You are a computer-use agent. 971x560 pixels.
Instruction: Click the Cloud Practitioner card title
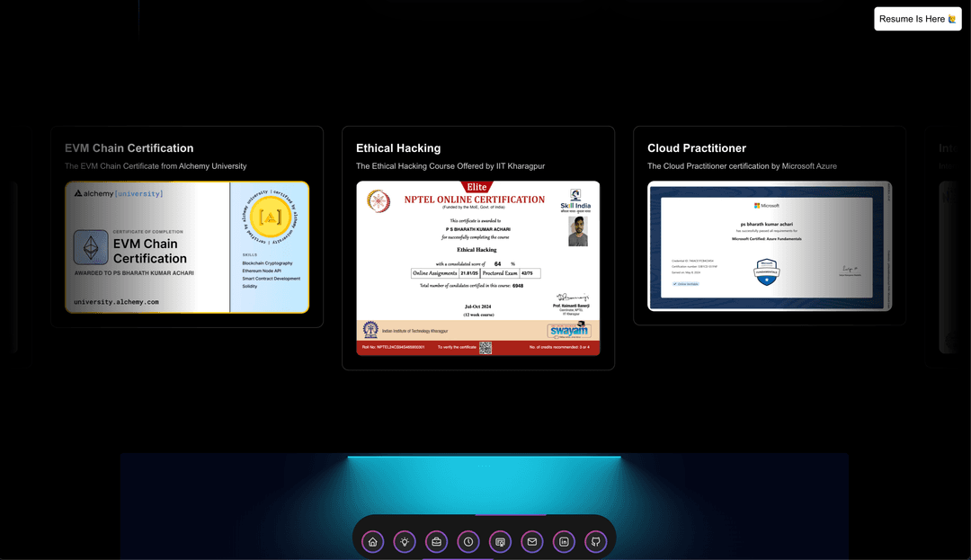click(x=697, y=148)
